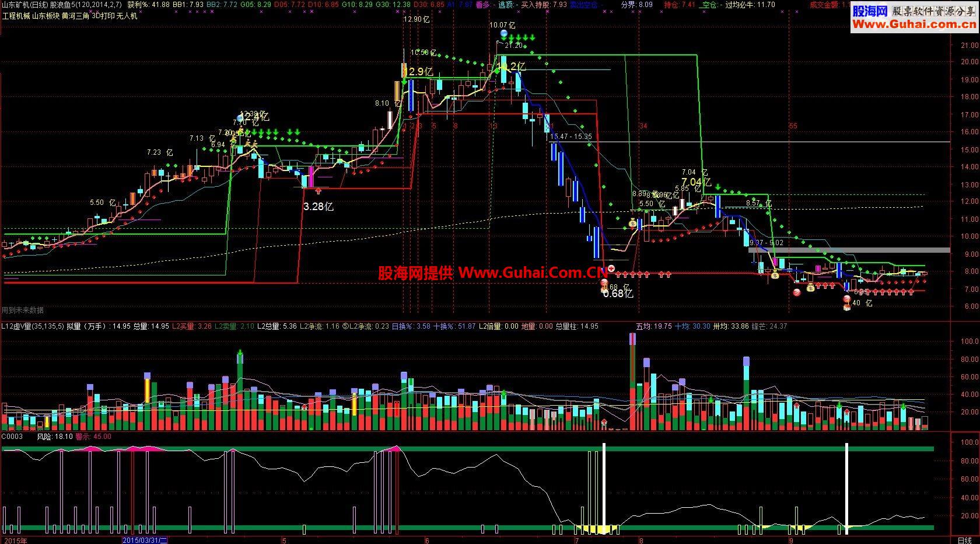This screenshot has width=980, height=544.
Task: Click the green arrow atop the tallest April volume bar
Action: [240, 354]
